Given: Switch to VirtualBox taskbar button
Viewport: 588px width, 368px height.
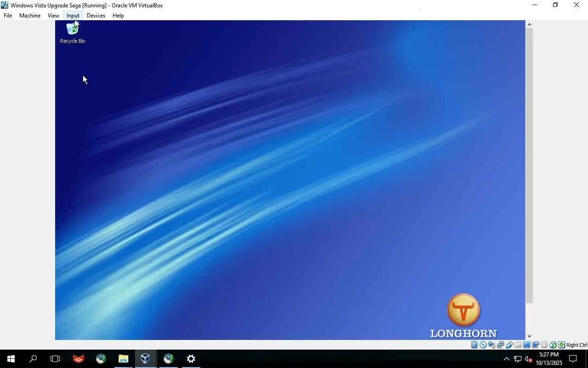Looking at the screenshot, I should pos(146,359).
